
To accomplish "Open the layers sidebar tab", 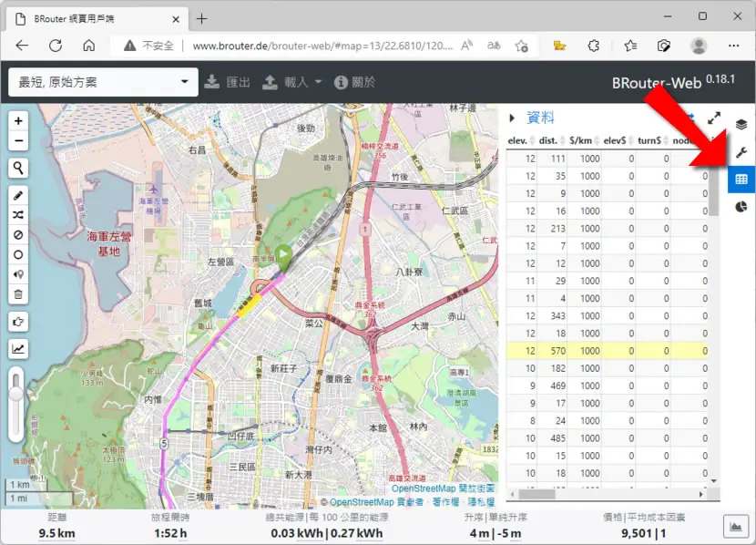I will [741, 125].
